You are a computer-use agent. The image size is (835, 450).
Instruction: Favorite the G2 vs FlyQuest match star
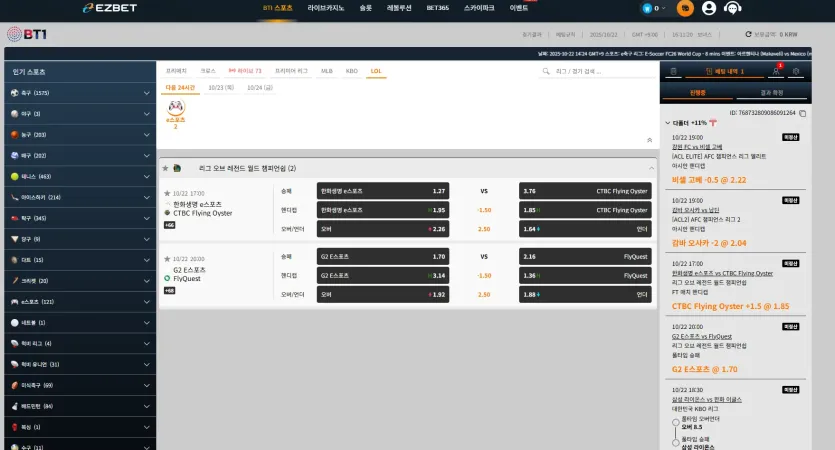(x=167, y=259)
